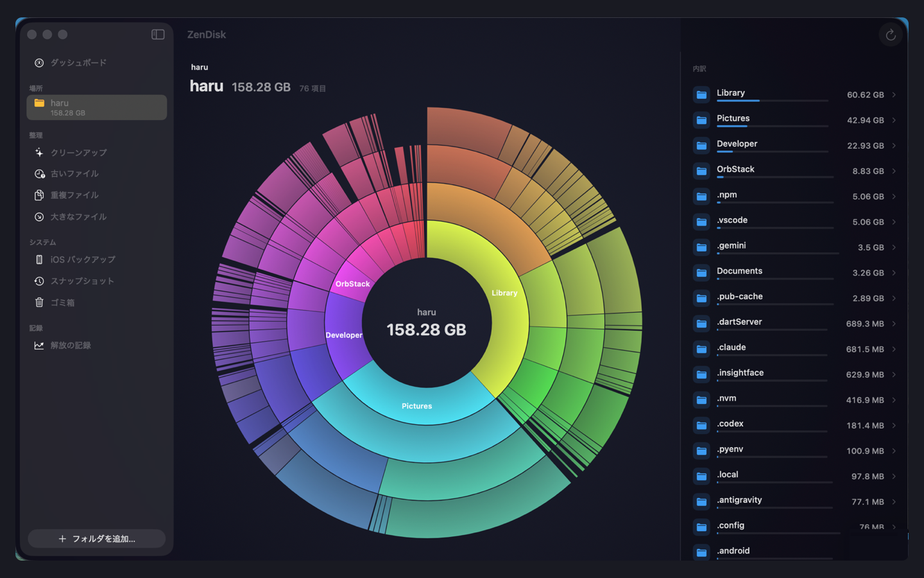This screenshot has height=578, width=924.
Task: Click the Pictures segment in sunburst chart
Action: click(x=417, y=406)
